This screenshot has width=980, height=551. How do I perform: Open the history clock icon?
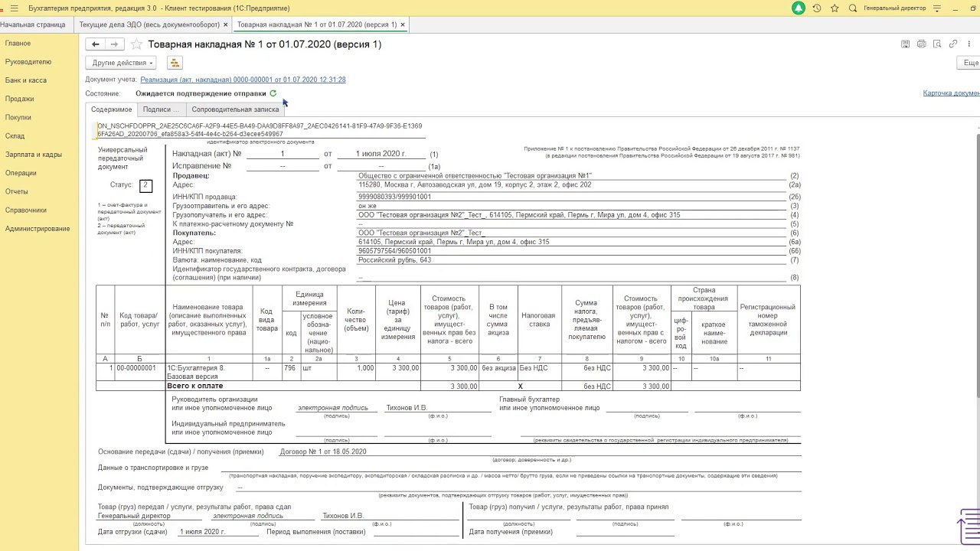tap(817, 8)
